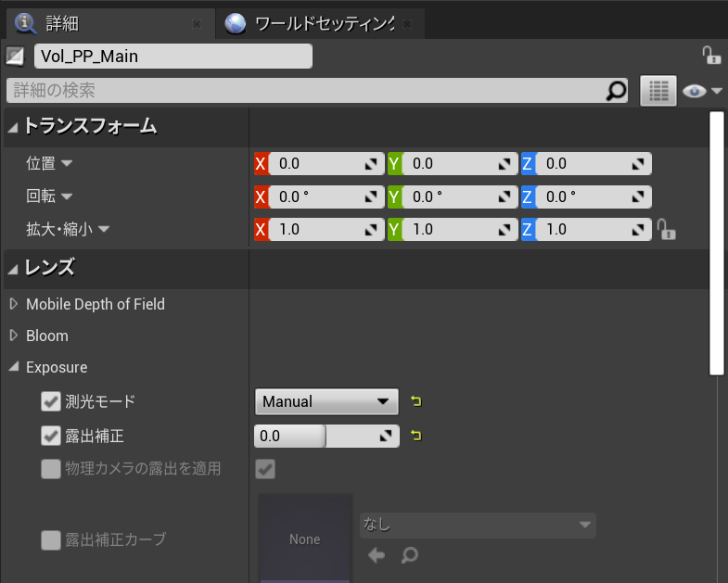The height and width of the screenshot is (583, 728).
Task: Collapse the Exposure category
Action: point(14,367)
